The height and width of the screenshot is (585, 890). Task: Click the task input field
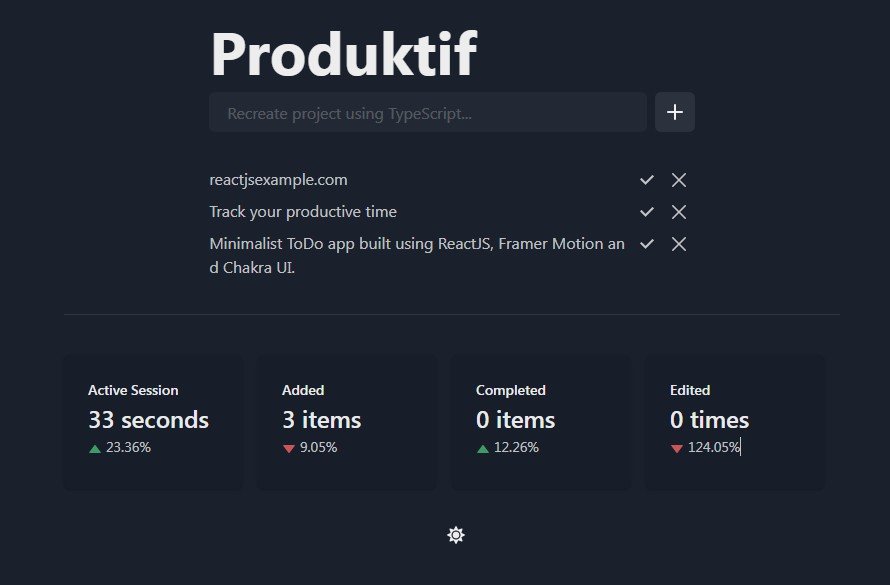click(x=428, y=112)
